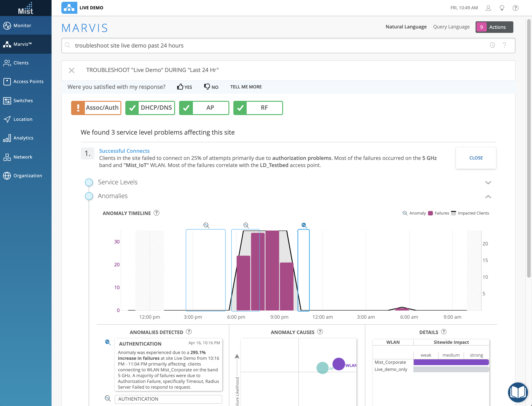Screen dimensions: 532x406
Task: Toggle the DHCP/DNS status filter
Action: point(150,108)
